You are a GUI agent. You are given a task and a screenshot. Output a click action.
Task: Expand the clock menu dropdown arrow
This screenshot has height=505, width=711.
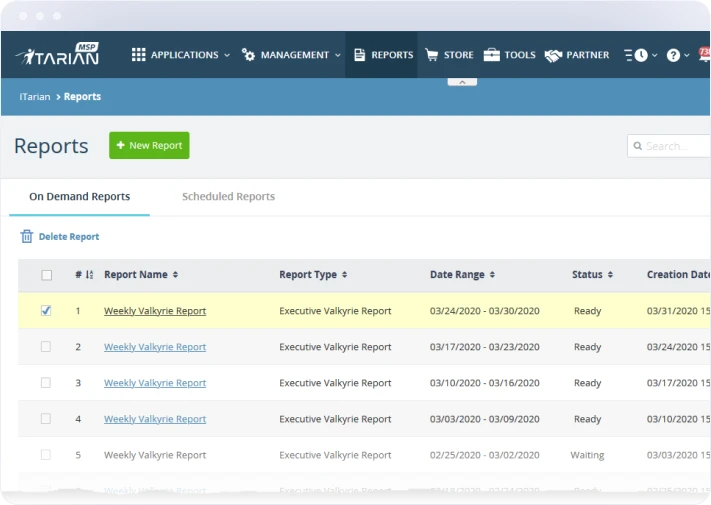click(x=654, y=55)
